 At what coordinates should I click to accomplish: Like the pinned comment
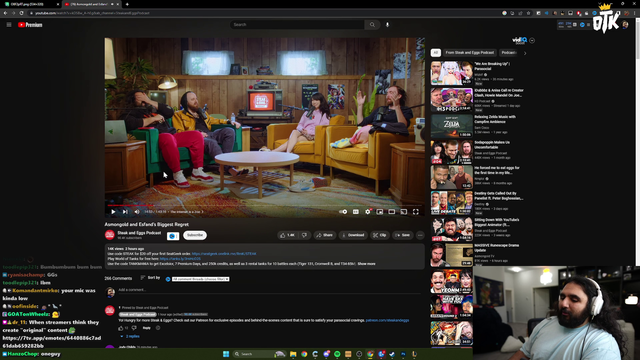click(121, 328)
